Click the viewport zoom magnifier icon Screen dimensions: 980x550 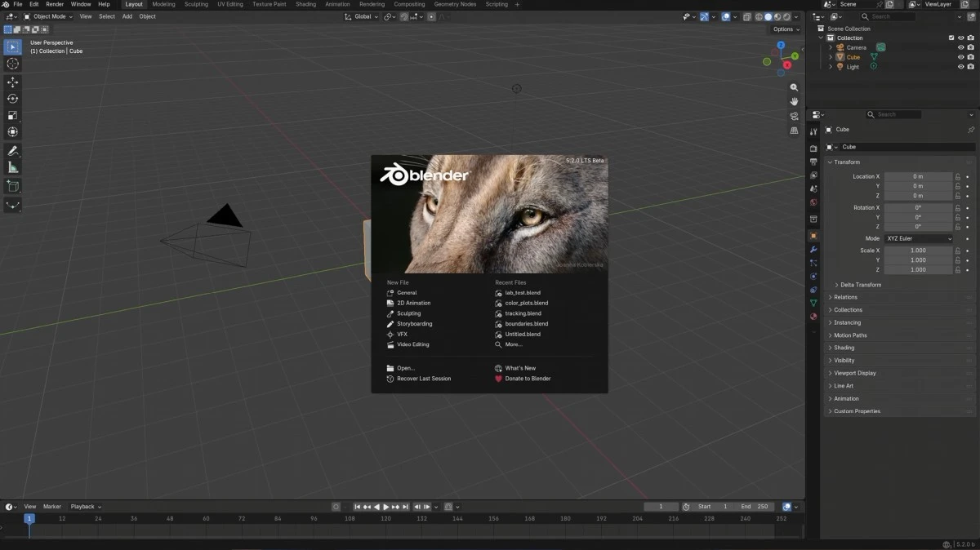click(x=794, y=87)
